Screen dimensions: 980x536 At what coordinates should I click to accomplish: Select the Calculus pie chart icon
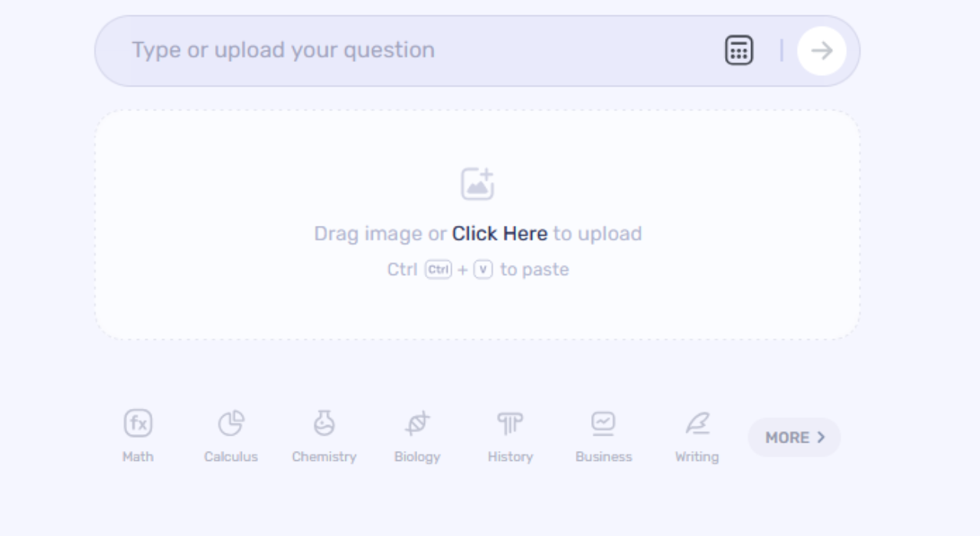pyautogui.click(x=230, y=423)
